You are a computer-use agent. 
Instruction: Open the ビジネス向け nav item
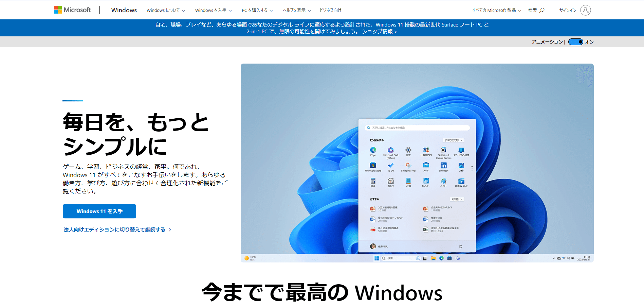click(x=330, y=10)
